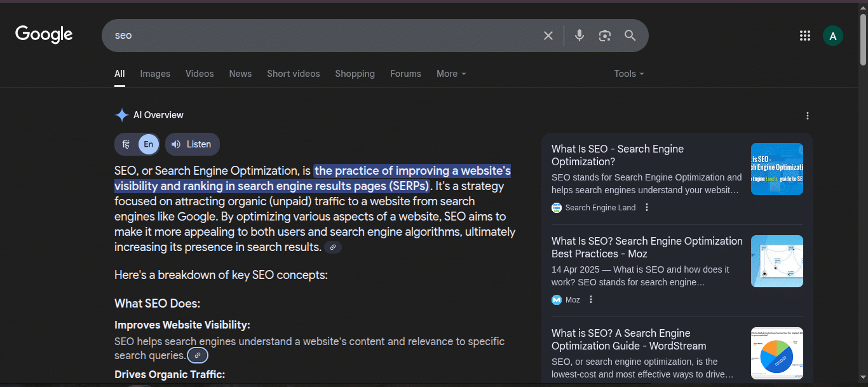Image resolution: width=868 pixels, height=387 pixels.
Task: Open the Forums tab
Action: tap(405, 74)
